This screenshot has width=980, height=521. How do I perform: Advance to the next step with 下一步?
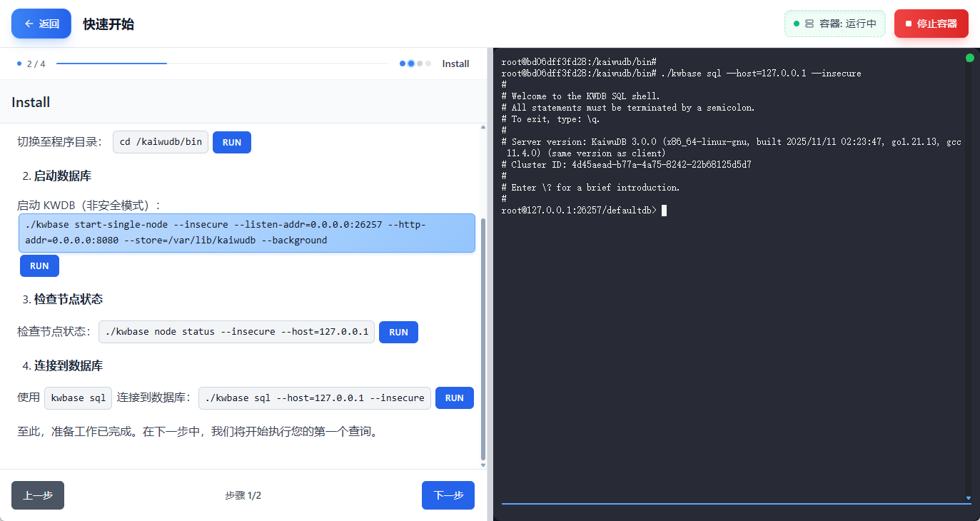(x=448, y=495)
